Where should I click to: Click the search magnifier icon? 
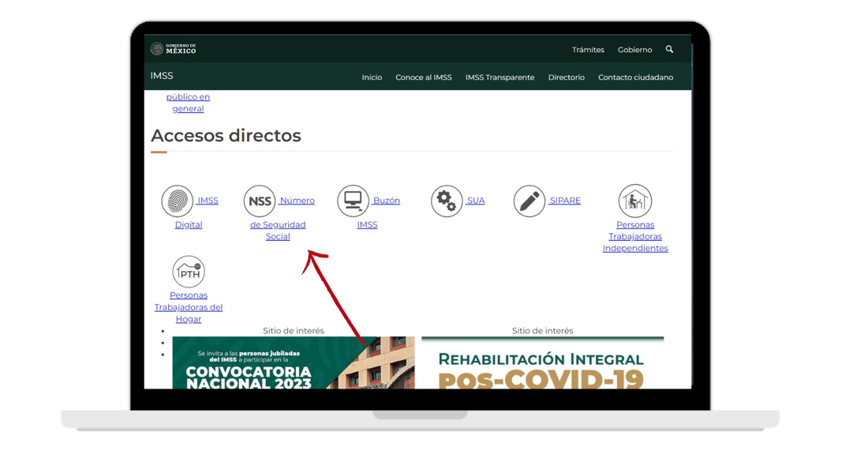pyautogui.click(x=669, y=49)
